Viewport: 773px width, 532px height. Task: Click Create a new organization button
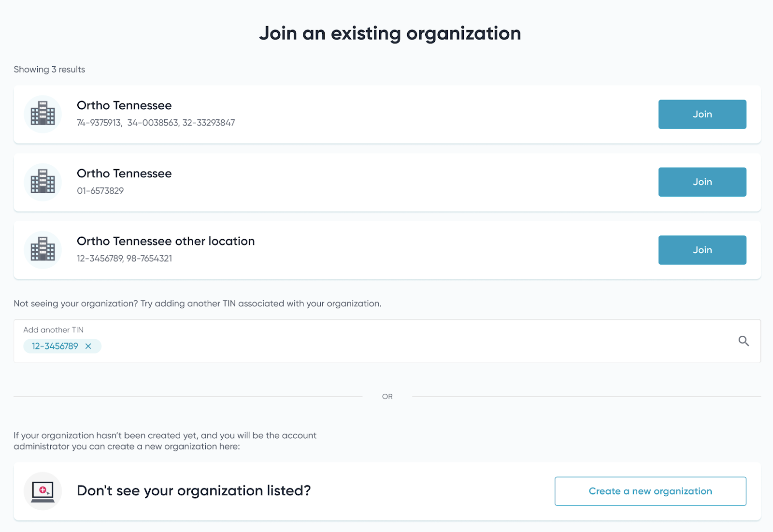(650, 491)
